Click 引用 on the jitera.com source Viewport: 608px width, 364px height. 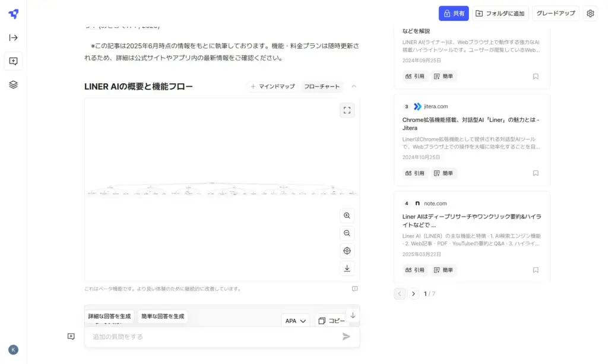[x=414, y=173]
